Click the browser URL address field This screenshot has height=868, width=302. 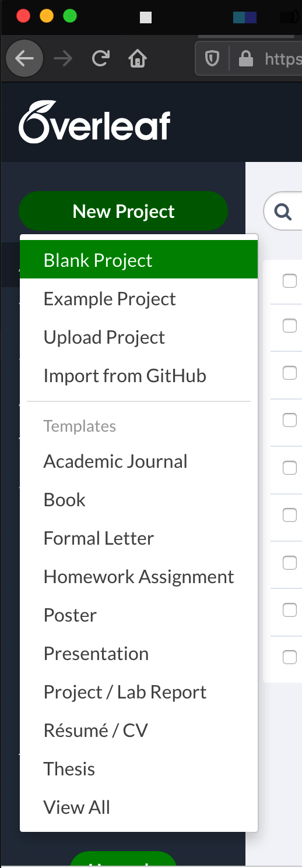coord(282,59)
